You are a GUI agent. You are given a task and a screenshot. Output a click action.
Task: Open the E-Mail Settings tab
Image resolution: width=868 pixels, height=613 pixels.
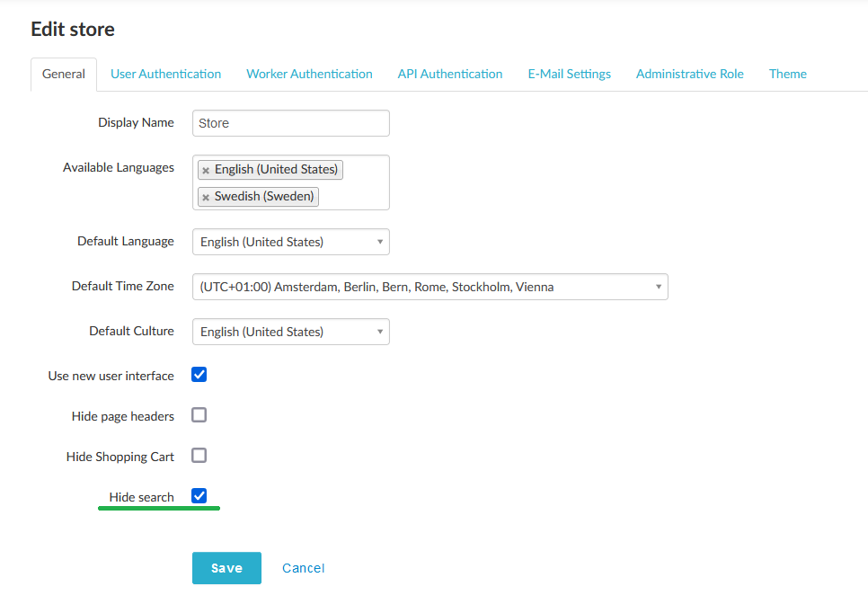(569, 74)
